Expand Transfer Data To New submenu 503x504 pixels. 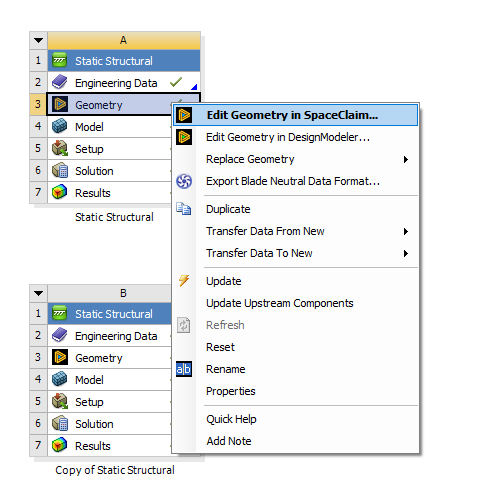click(406, 253)
